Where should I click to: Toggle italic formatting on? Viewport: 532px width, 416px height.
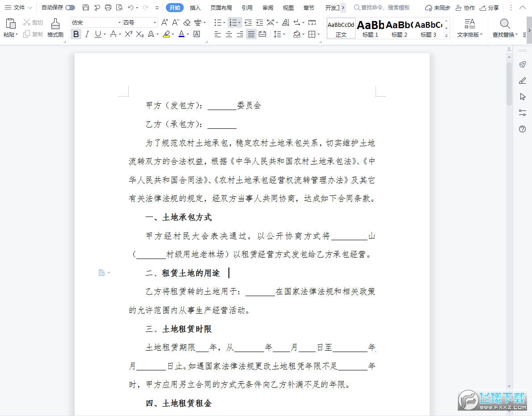pyautogui.click(x=86, y=34)
